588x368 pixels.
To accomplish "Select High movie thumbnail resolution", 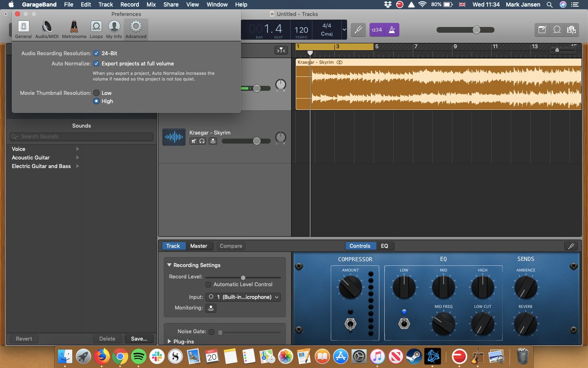I will pyautogui.click(x=96, y=101).
